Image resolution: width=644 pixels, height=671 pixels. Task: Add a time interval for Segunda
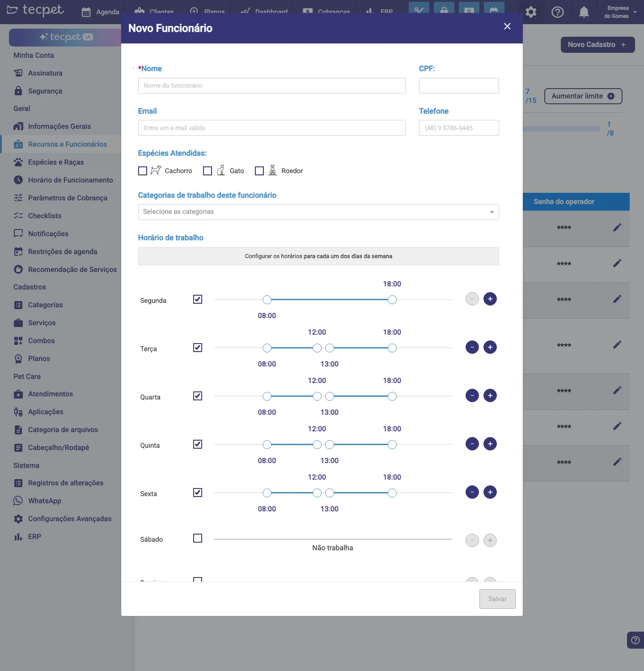tap(490, 299)
